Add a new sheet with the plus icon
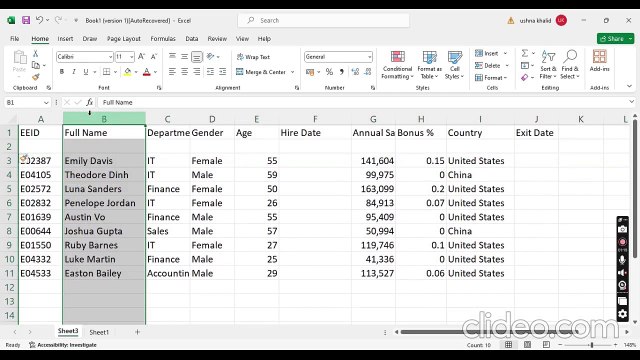This screenshot has height=360, width=640. point(138,332)
